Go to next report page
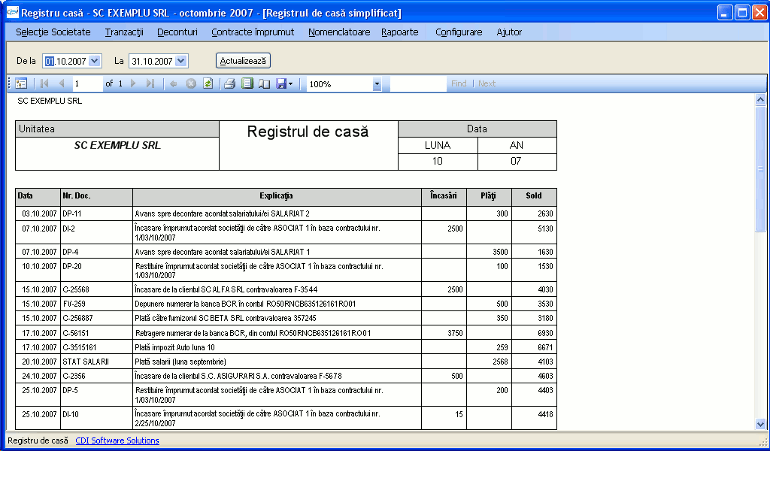This screenshot has height=501, width=770. 133,84
